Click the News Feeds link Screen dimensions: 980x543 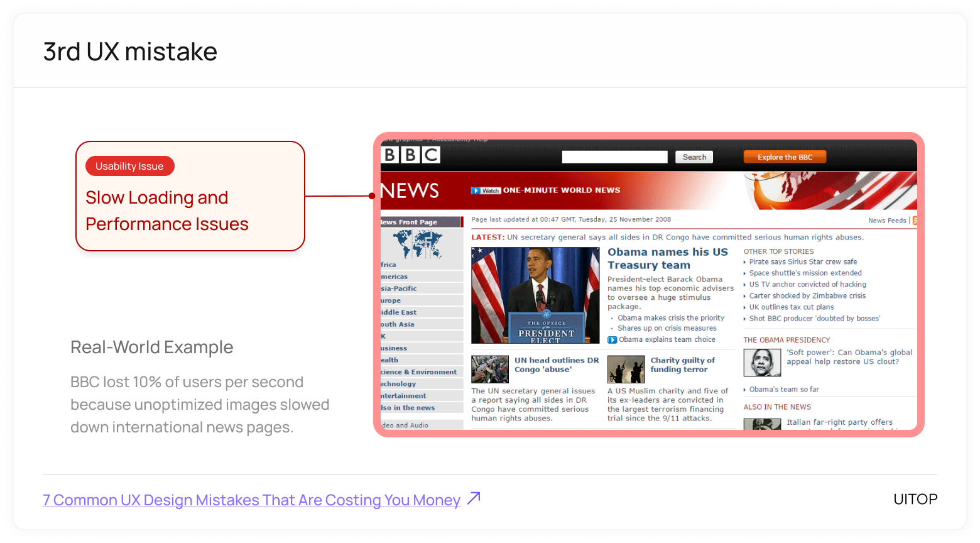click(x=887, y=221)
